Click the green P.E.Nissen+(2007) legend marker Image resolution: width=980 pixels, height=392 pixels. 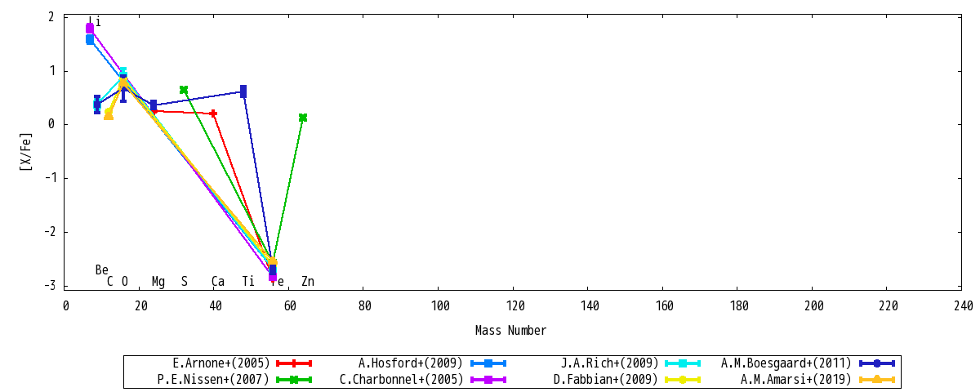293,380
